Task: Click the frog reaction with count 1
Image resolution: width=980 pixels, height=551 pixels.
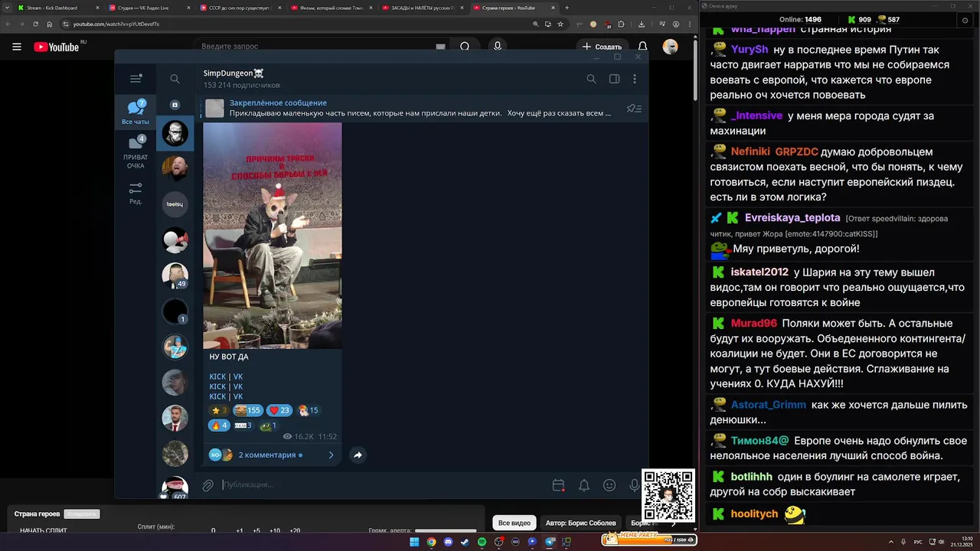Action: (268, 425)
